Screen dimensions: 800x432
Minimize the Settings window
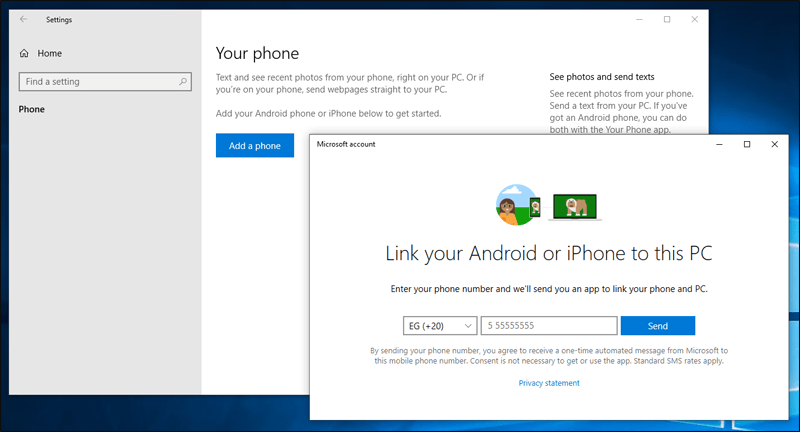coord(640,19)
